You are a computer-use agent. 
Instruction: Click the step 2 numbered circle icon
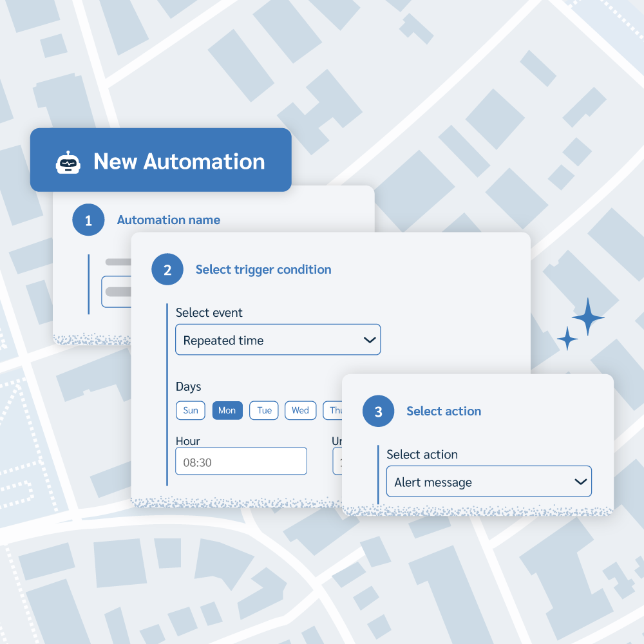pyautogui.click(x=167, y=269)
